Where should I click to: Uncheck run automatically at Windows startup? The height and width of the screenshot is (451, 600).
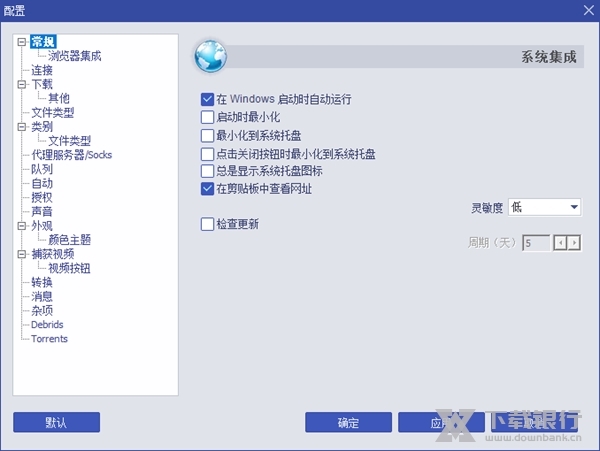point(207,99)
